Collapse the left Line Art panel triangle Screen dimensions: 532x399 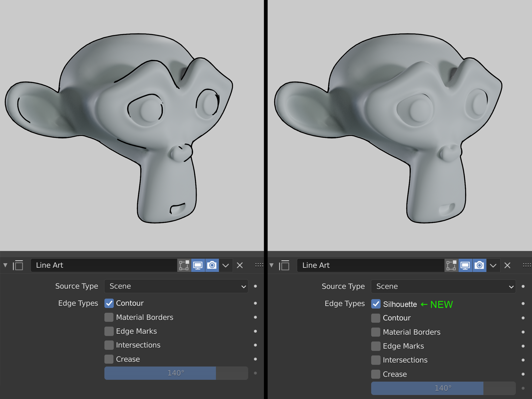pyautogui.click(x=5, y=265)
